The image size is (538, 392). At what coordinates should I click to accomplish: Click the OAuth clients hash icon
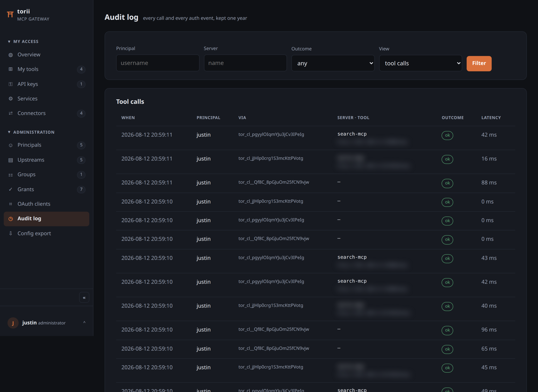[x=11, y=204]
